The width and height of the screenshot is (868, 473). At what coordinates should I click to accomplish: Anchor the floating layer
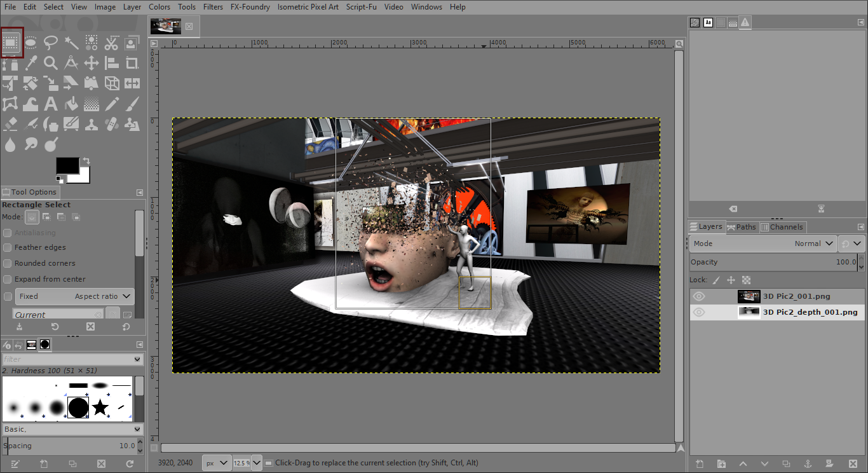[808, 464]
